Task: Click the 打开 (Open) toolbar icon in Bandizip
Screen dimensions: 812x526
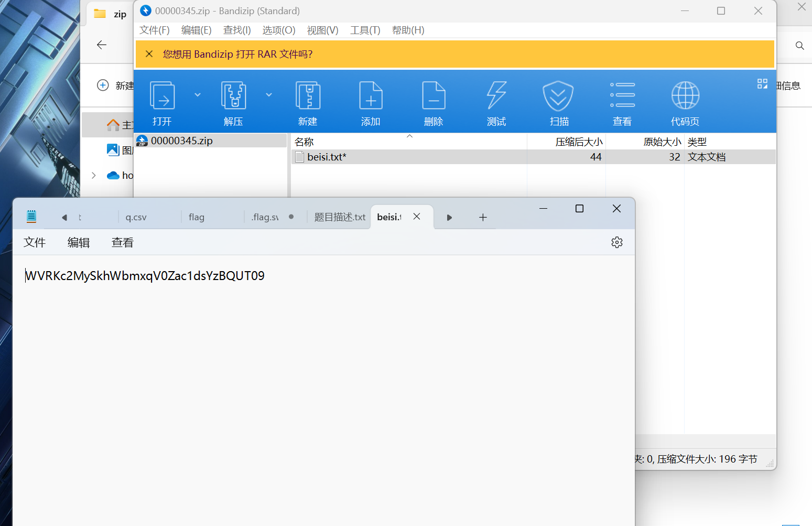Action: click(x=162, y=95)
